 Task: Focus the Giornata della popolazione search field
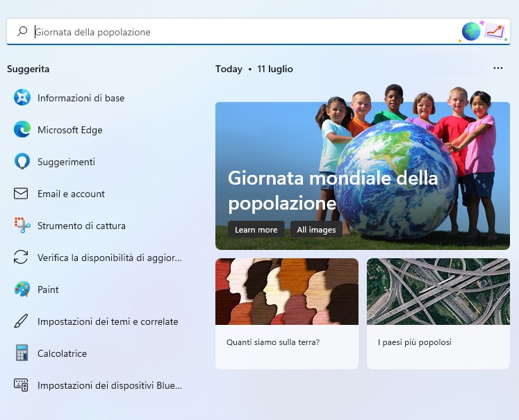(x=258, y=32)
